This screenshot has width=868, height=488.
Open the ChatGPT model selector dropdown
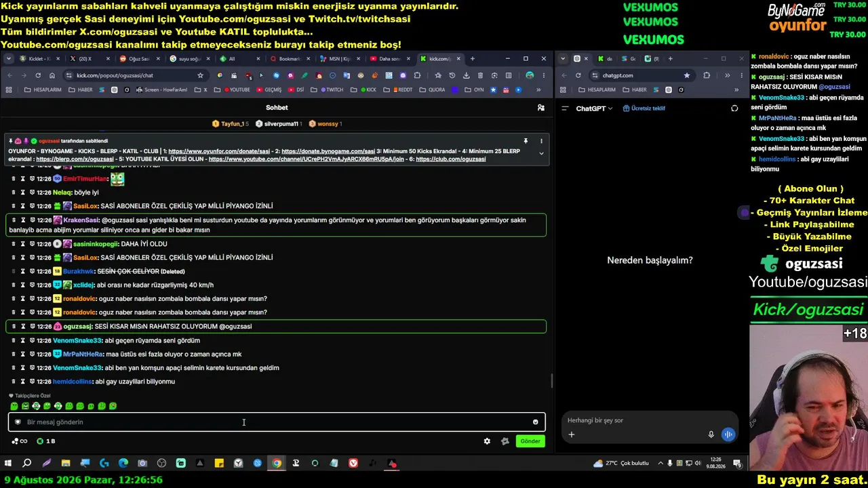tap(594, 108)
